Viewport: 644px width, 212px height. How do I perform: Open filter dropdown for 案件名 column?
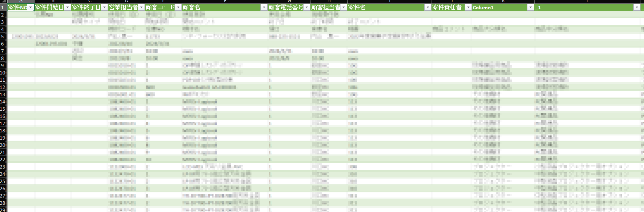428,7
